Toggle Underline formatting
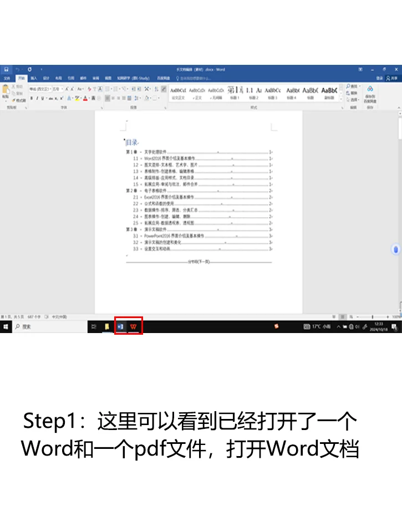The height and width of the screenshot is (532, 402). [43, 99]
